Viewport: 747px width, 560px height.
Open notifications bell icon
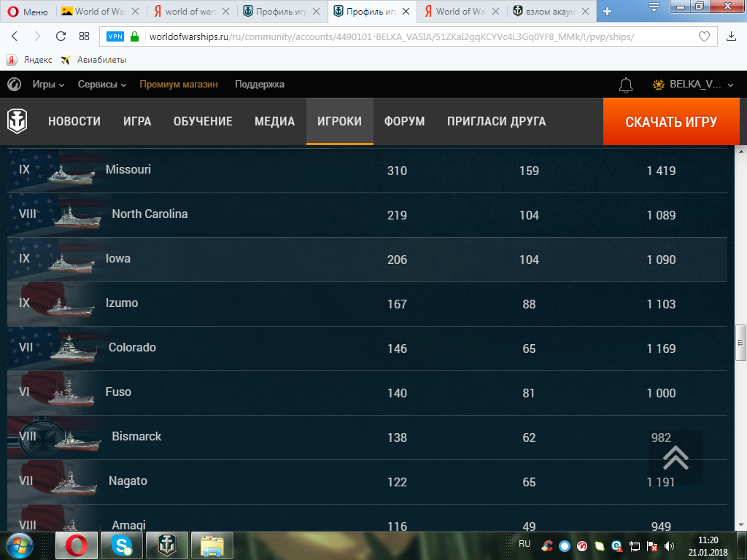click(625, 85)
